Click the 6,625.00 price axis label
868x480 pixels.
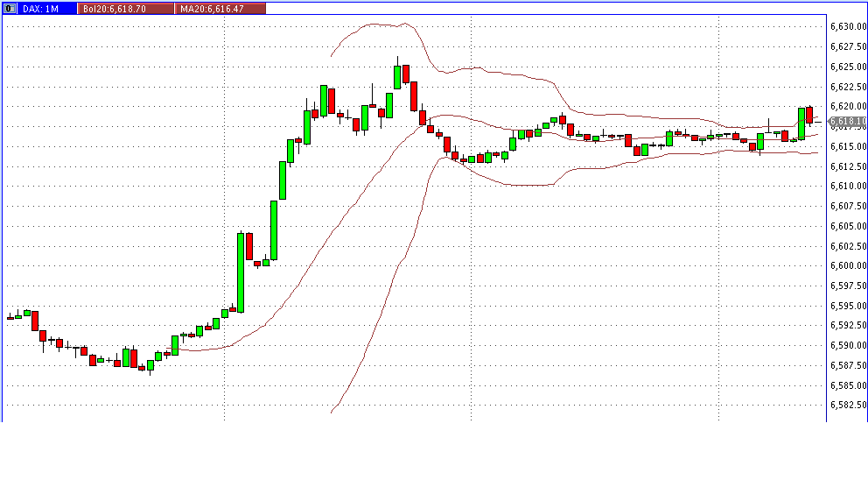point(848,67)
